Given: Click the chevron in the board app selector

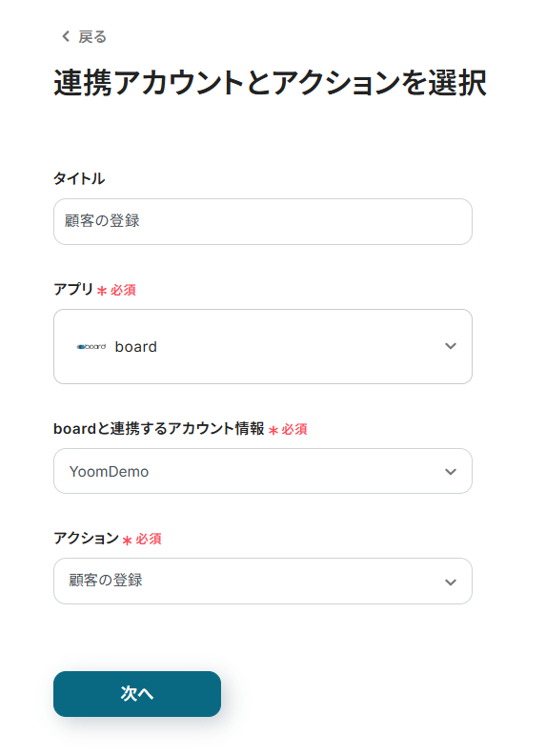Looking at the screenshot, I should [x=451, y=346].
